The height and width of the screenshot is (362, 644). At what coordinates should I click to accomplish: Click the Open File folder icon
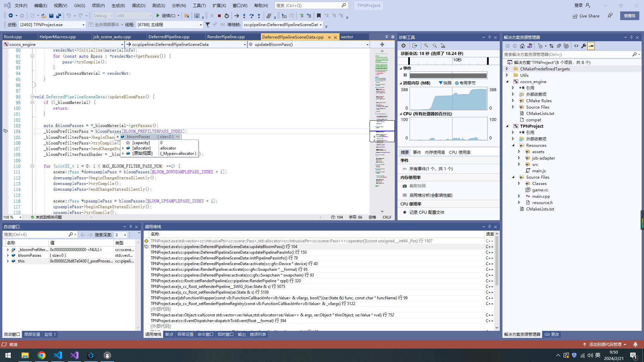tap(44, 16)
